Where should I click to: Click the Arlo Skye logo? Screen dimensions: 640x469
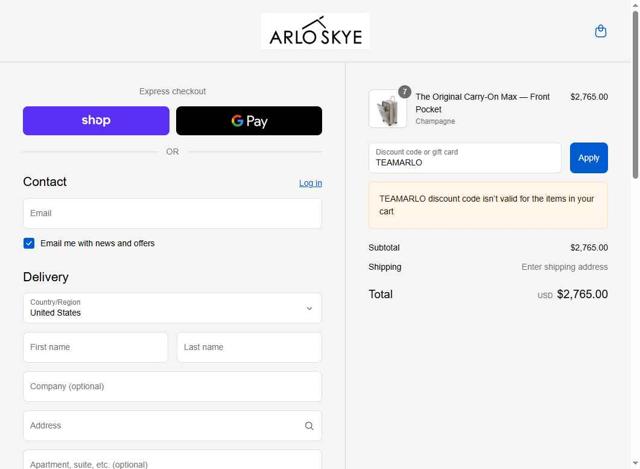pos(316,31)
